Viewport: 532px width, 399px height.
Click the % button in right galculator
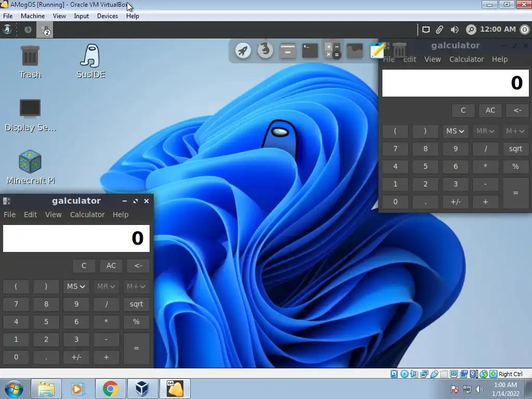[x=516, y=166]
